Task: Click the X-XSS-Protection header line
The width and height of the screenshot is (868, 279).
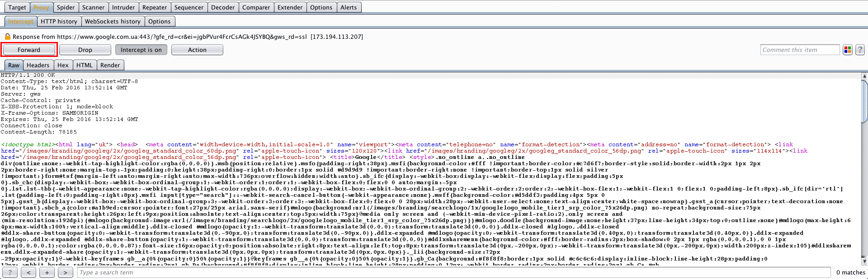Action: pos(57,107)
